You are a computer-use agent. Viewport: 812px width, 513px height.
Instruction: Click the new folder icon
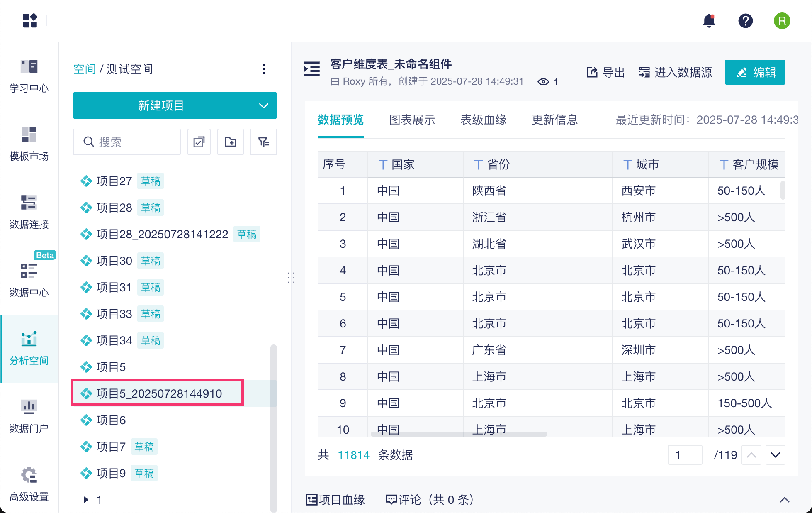click(x=231, y=142)
